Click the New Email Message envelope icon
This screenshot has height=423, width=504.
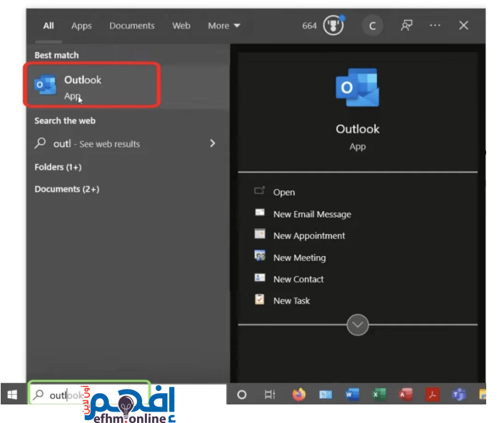click(x=260, y=213)
